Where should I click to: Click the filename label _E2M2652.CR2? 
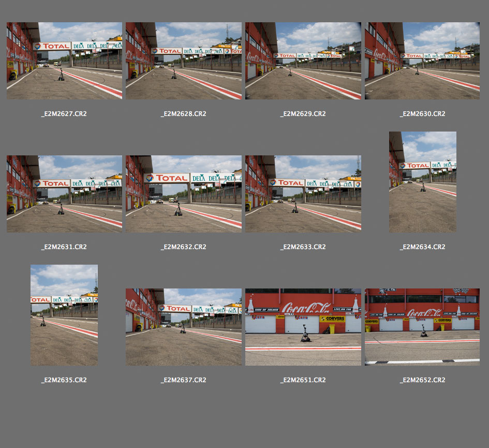point(422,380)
